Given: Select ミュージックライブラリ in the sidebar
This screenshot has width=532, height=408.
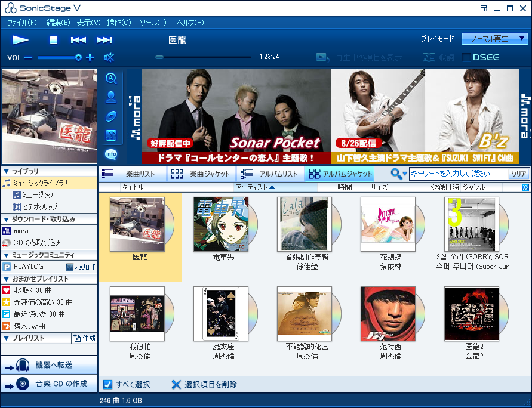Looking at the screenshot, I should [x=49, y=183].
